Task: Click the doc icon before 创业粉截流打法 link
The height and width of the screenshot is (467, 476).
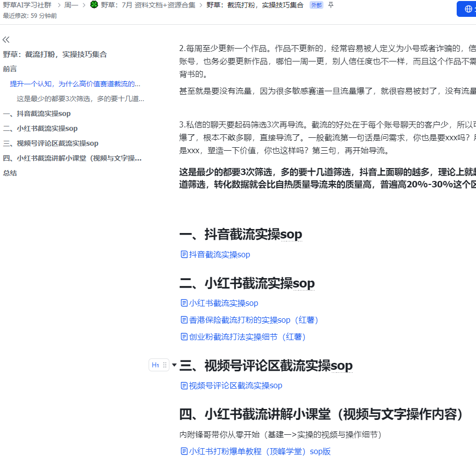Action: click(x=184, y=337)
